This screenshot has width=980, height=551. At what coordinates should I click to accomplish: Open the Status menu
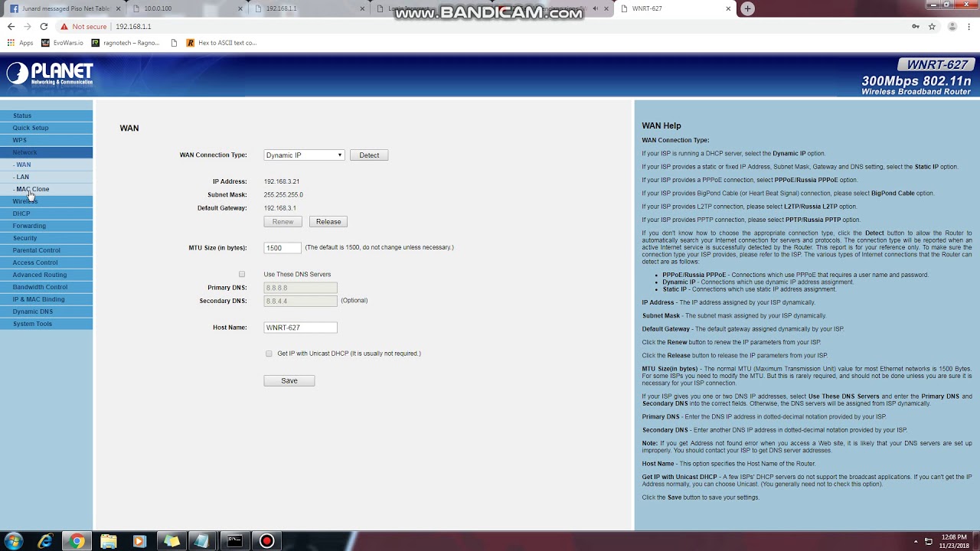pos(46,116)
